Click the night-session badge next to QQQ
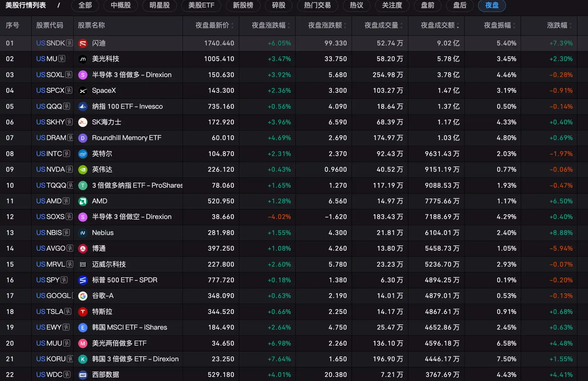588x381 pixels. click(x=66, y=107)
